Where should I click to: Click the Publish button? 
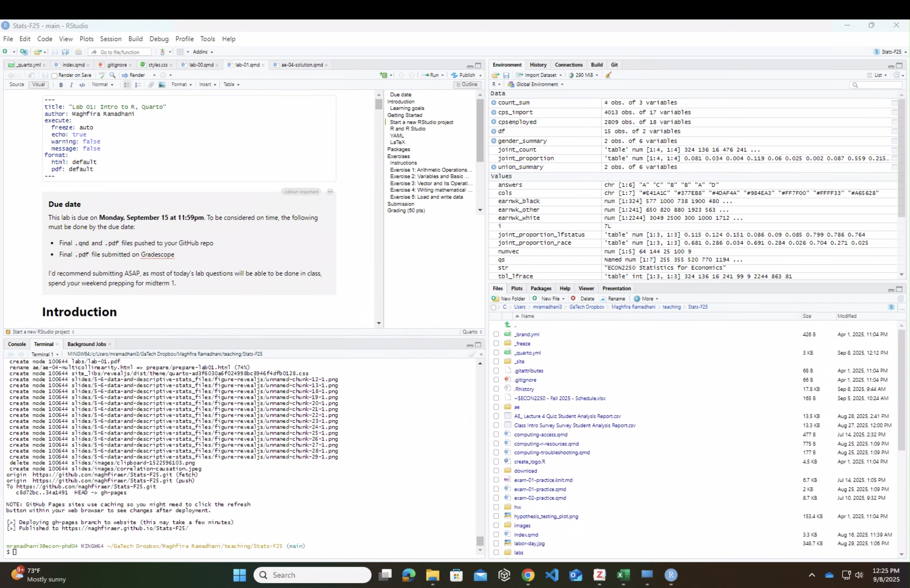tap(463, 75)
